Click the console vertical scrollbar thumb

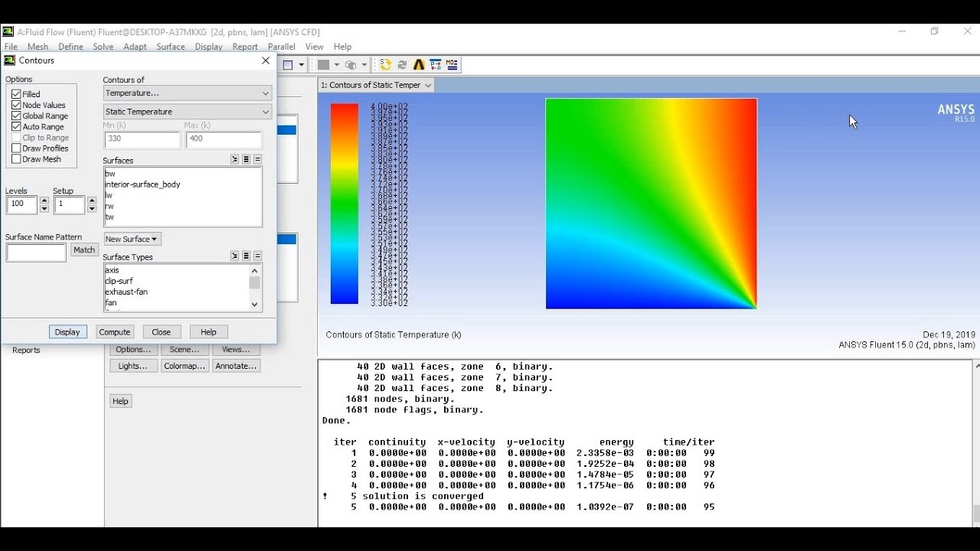(975, 514)
